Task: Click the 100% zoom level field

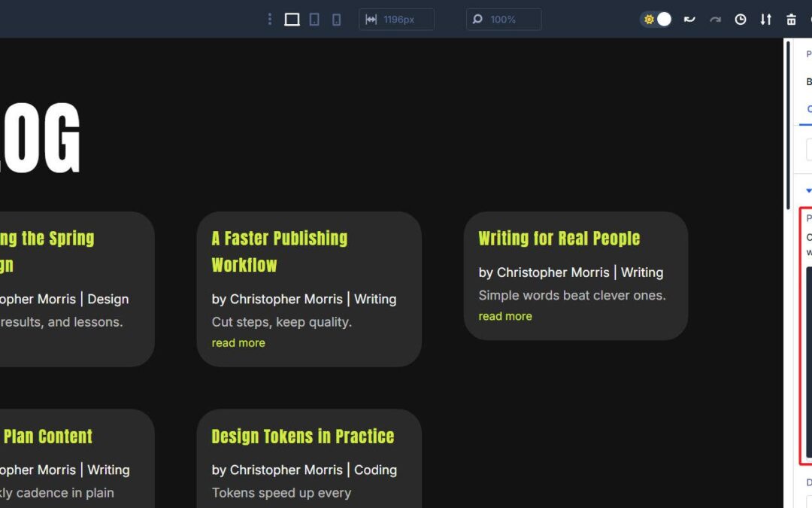Action: 504,20
